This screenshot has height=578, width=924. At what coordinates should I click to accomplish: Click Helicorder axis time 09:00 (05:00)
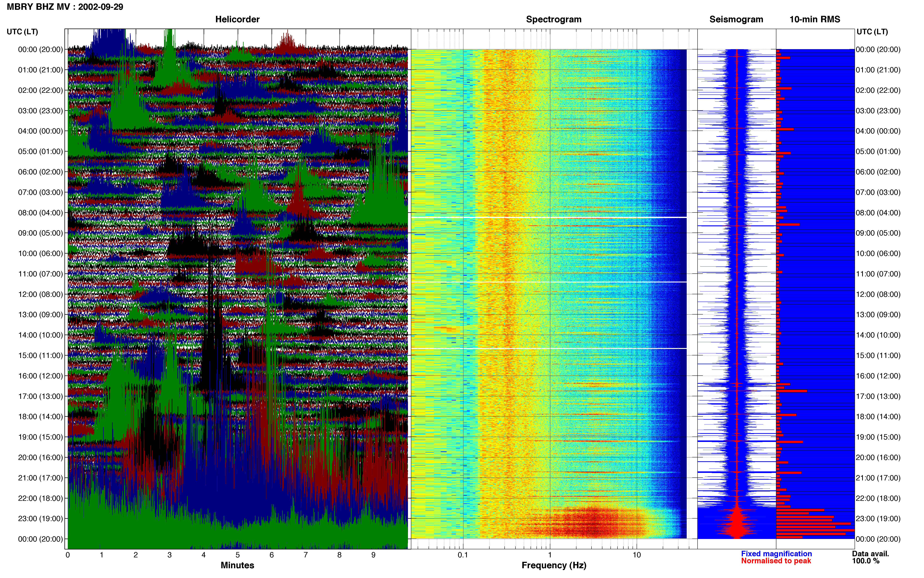point(41,233)
